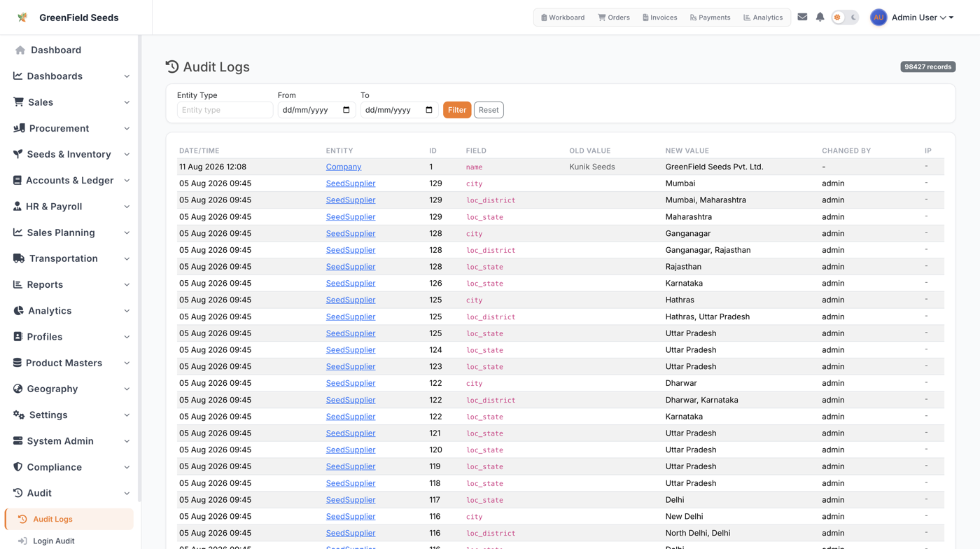Open the mail envelope icon in header
980x549 pixels.
[802, 17]
